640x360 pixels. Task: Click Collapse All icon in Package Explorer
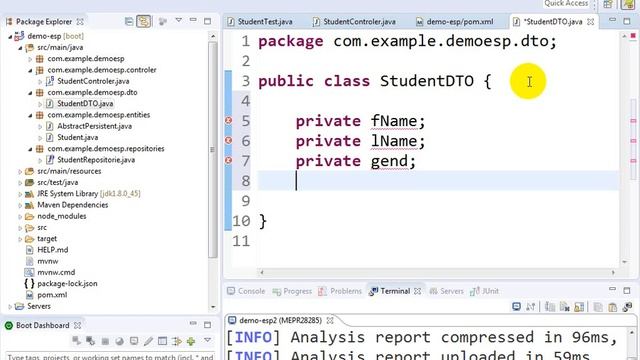coord(129,21)
